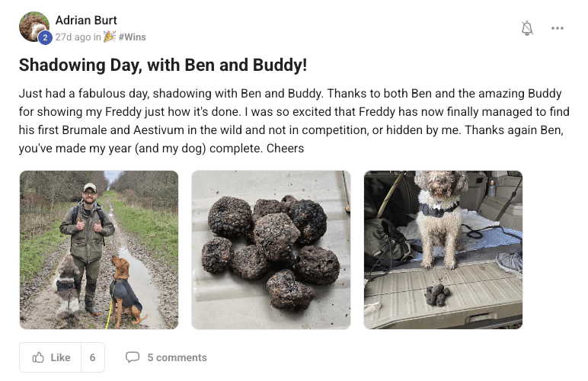
Task: View the 6 likes count
Action: [92, 357]
